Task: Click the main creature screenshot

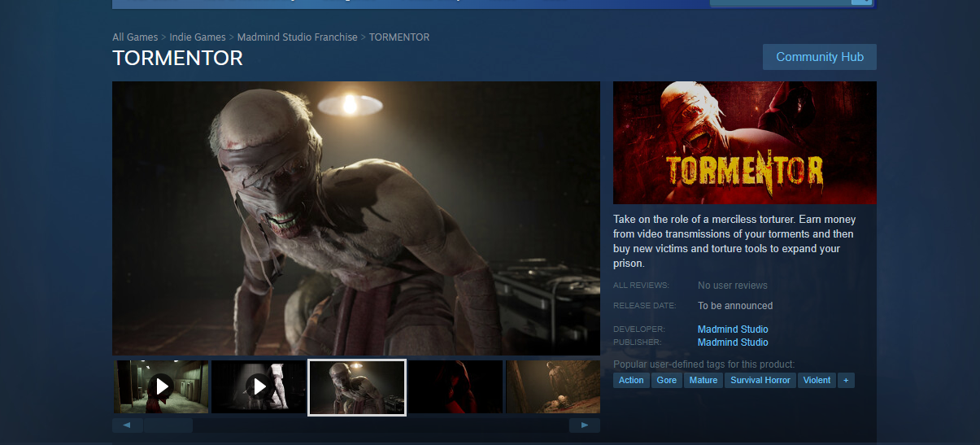Action: [x=356, y=218]
